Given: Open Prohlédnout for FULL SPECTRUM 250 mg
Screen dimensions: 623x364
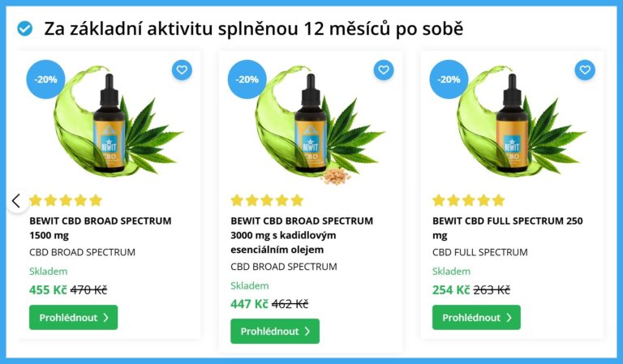Looking at the screenshot, I should pyautogui.click(x=476, y=318).
